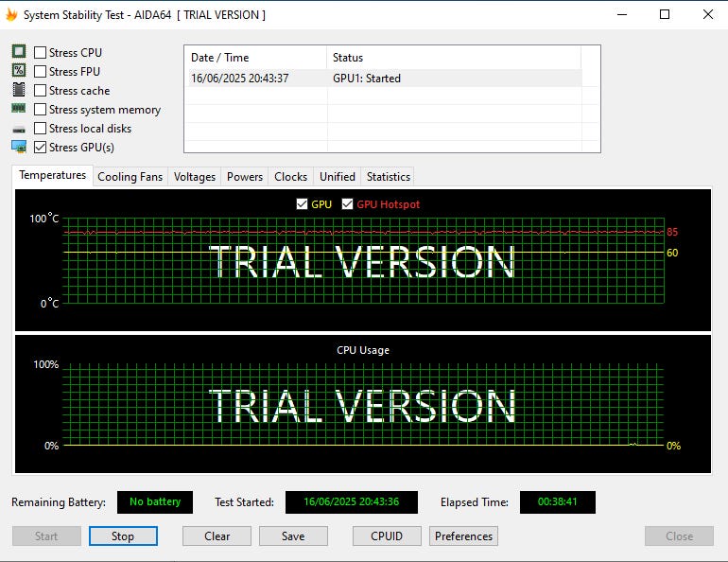
Task: Click the Elapsed Time value 00:38:41
Action: coord(557,502)
